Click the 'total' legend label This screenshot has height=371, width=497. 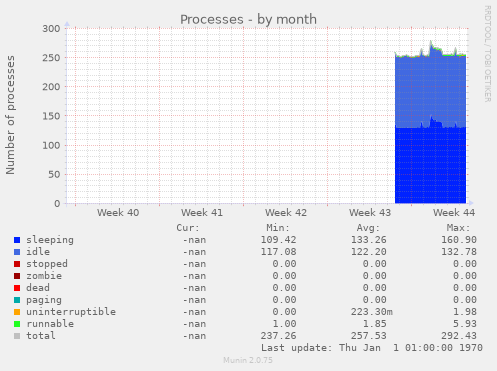[x=41, y=336]
